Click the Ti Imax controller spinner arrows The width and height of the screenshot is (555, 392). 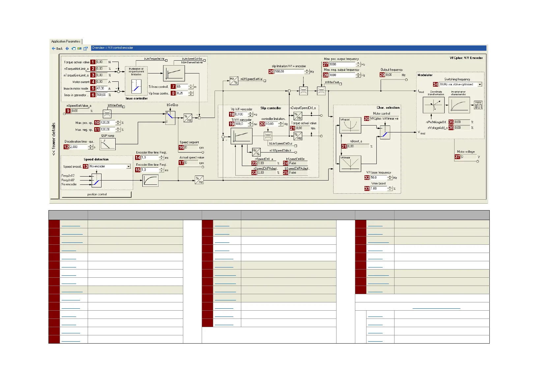click(x=191, y=87)
